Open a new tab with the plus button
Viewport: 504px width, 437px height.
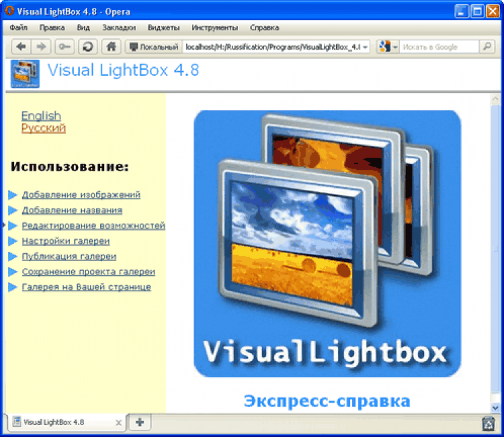coord(140,422)
